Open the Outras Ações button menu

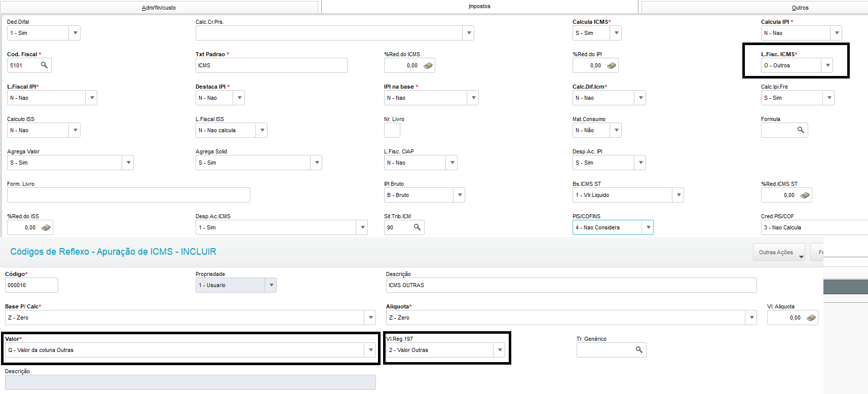(x=779, y=252)
